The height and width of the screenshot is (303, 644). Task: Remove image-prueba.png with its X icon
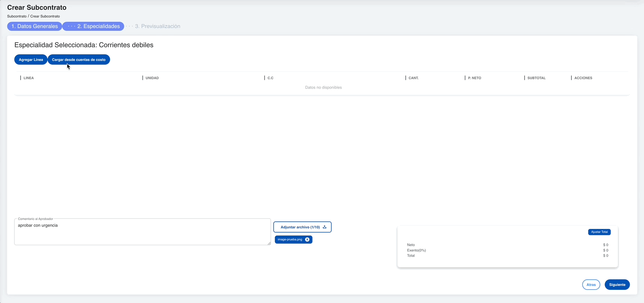click(307, 239)
